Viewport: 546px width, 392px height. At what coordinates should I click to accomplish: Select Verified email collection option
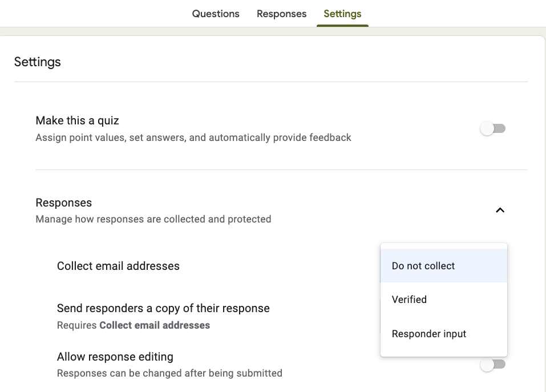(x=444, y=300)
